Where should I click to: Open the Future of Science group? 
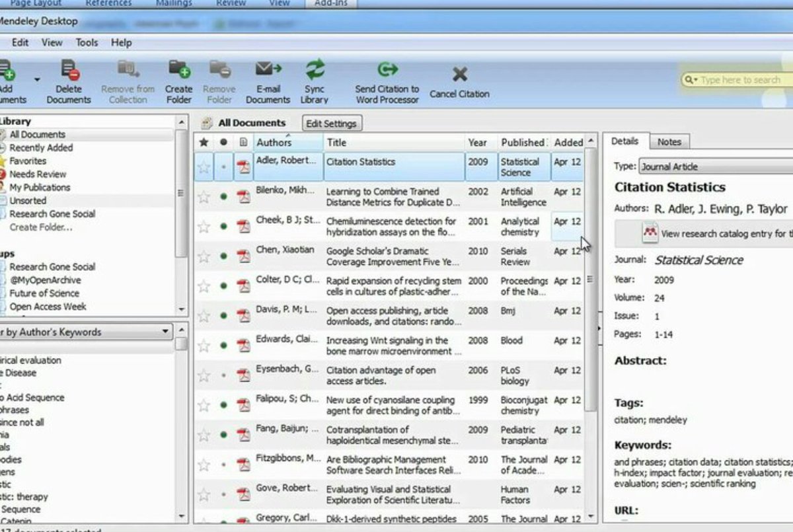tap(44, 293)
